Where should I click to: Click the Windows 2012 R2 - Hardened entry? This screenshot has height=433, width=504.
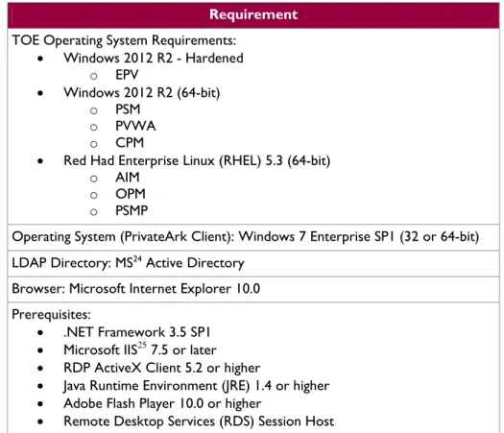(154, 59)
